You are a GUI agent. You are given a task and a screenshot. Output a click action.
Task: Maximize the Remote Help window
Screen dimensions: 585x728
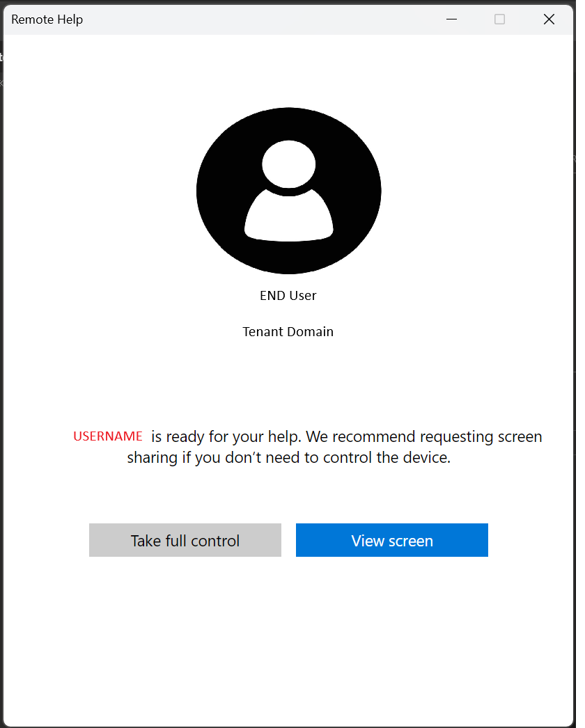499,19
